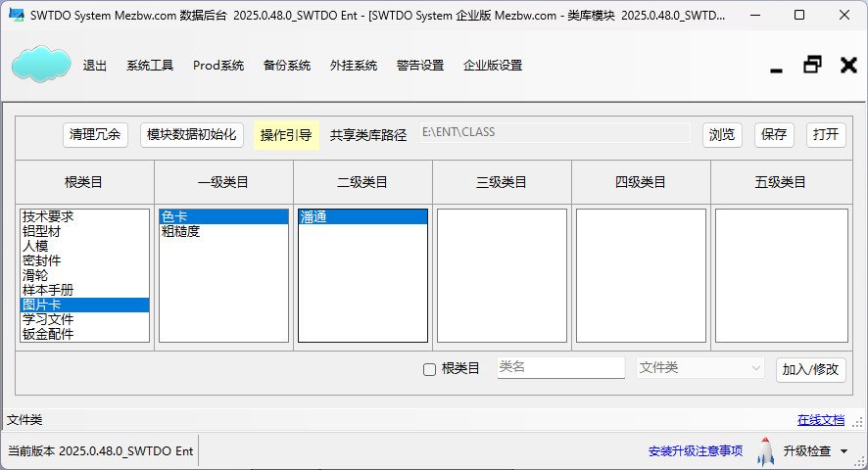This screenshot has width=868, height=470.
Task: Click the inner window restore icon
Action: 812,66
